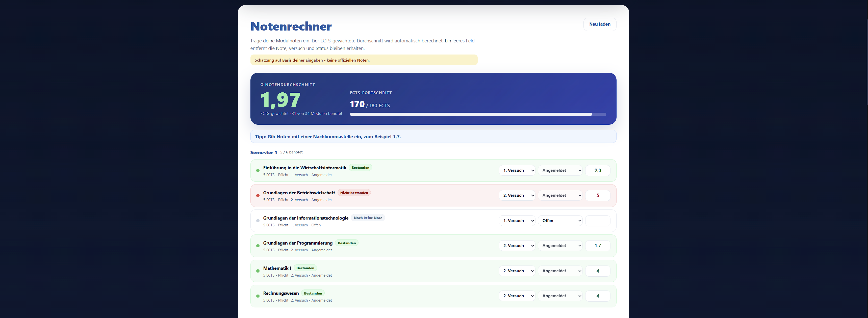868x318 pixels.
Task: Click the Semester 1 heading
Action: click(264, 153)
